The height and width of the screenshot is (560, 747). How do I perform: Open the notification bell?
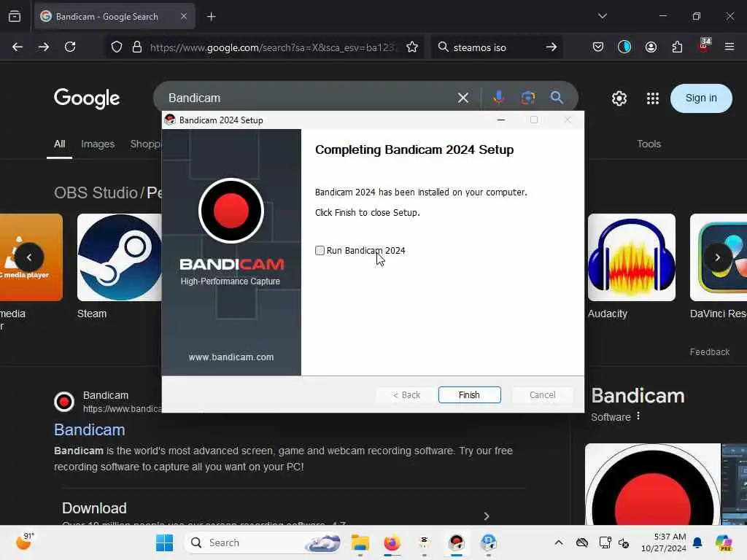[x=697, y=542]
